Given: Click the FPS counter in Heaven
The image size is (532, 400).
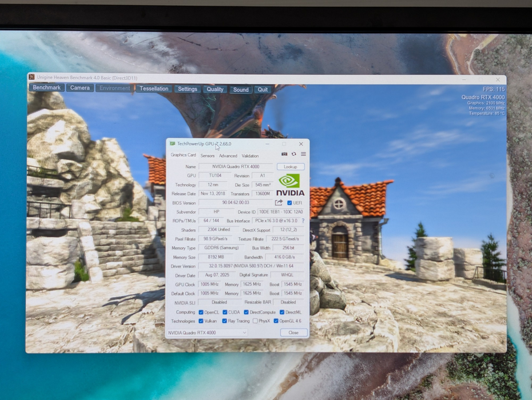Looking at the screenshot, I should point(494,89).
